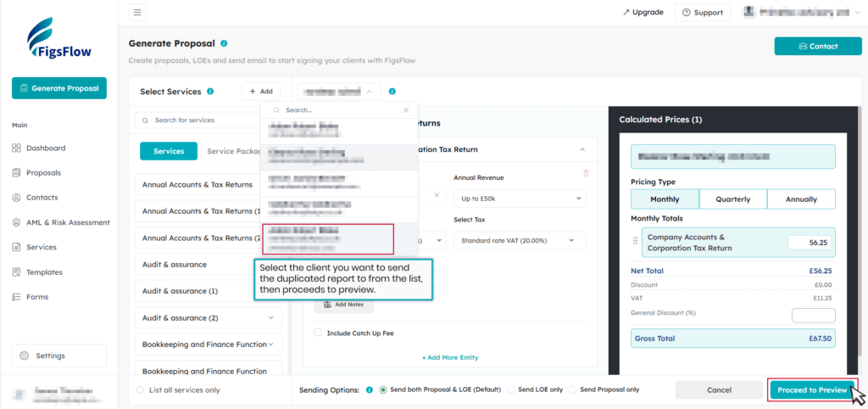Click the Contact button
868x409 pixels.
click(818, 47)
